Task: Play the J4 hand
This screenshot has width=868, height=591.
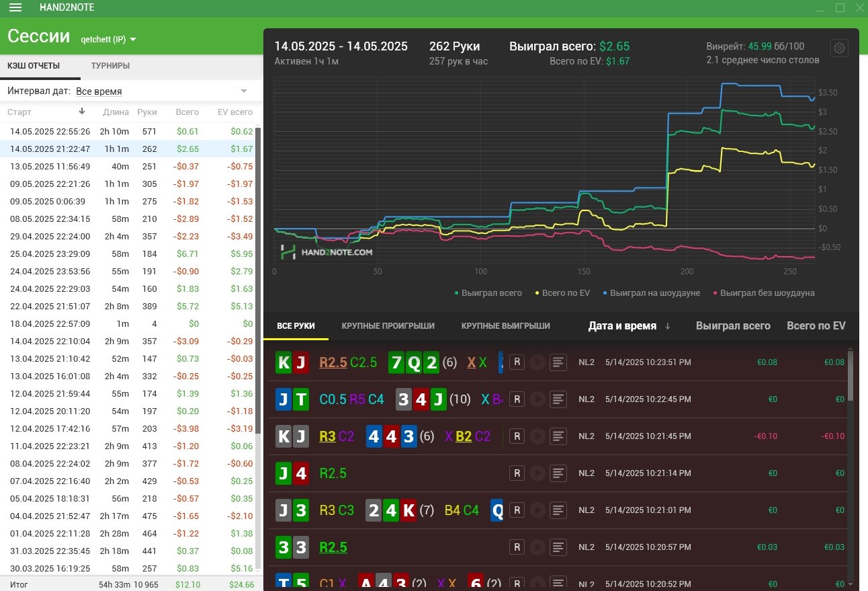Action: [x=537, y=473]
